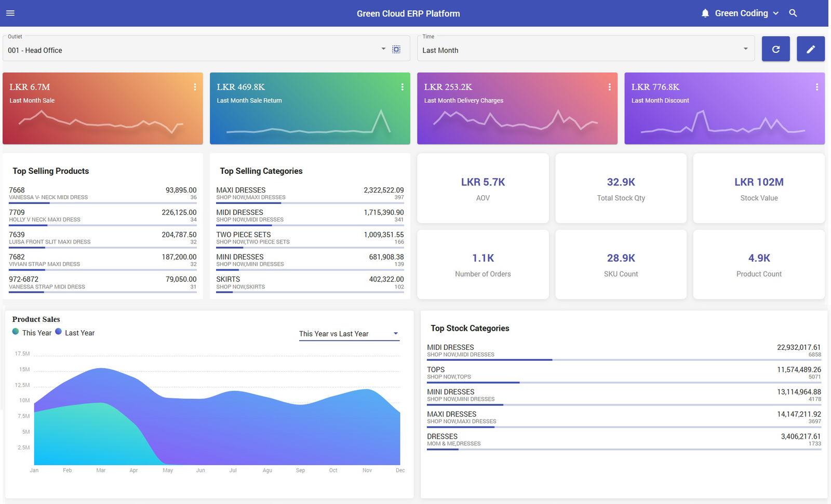Open options on Last Month Sale card
Viewport: 831px width, 504px height.
click(x=195, y=87)
